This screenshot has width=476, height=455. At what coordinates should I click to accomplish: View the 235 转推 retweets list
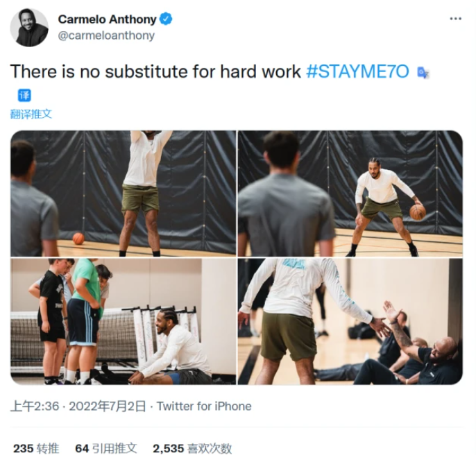(36, 448)
